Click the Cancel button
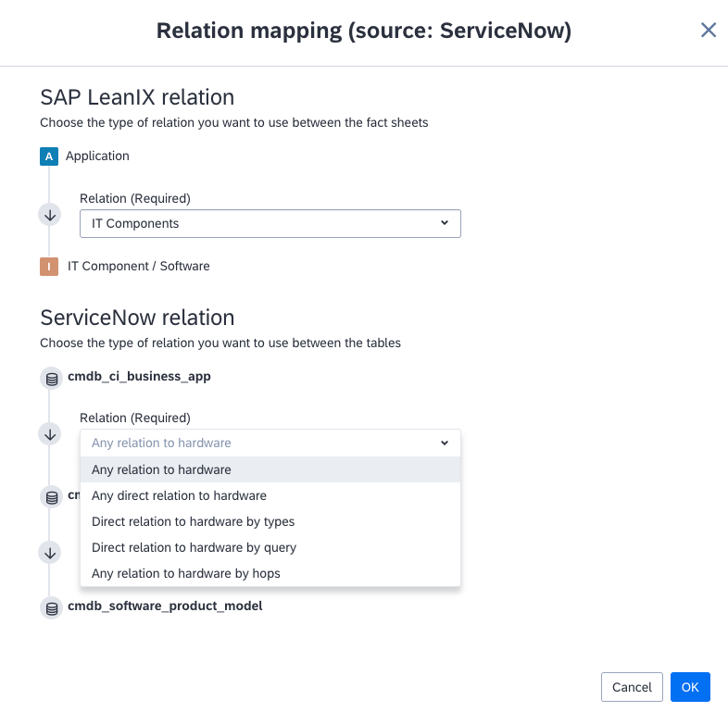Viewport: 728px width, 712px height. click(x=632, y=687)
